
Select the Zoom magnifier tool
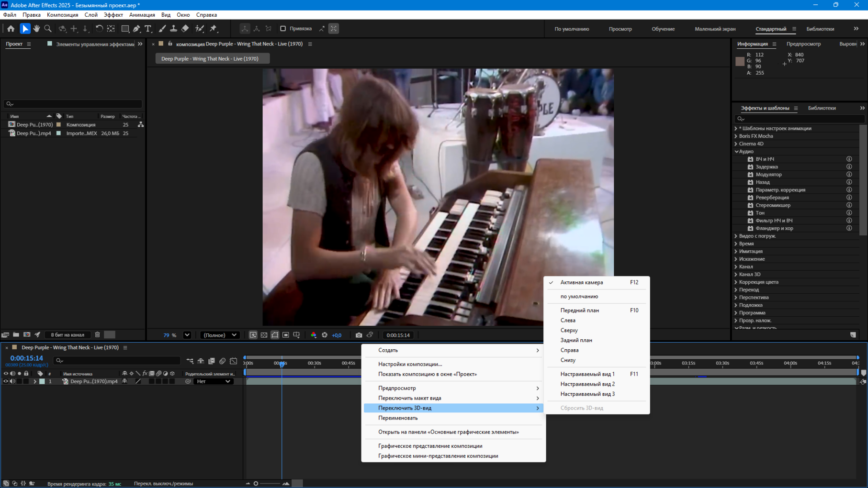[48, 29]
